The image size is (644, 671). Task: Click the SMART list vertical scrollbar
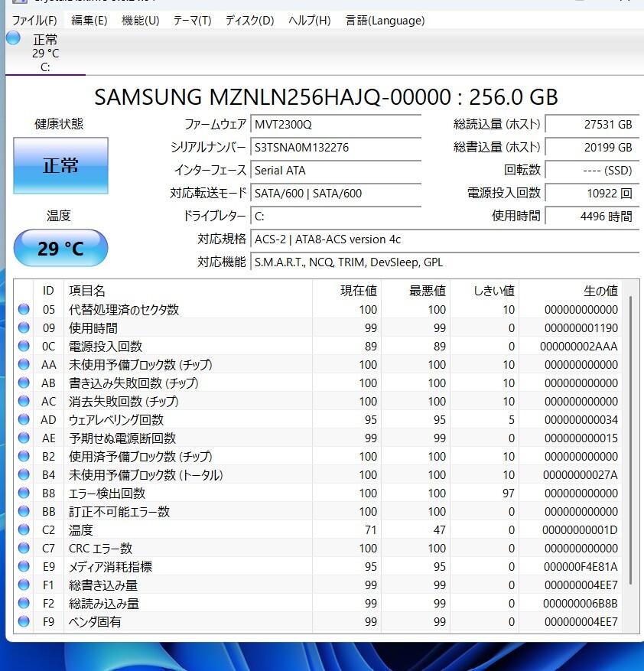(x=630, y=441)
